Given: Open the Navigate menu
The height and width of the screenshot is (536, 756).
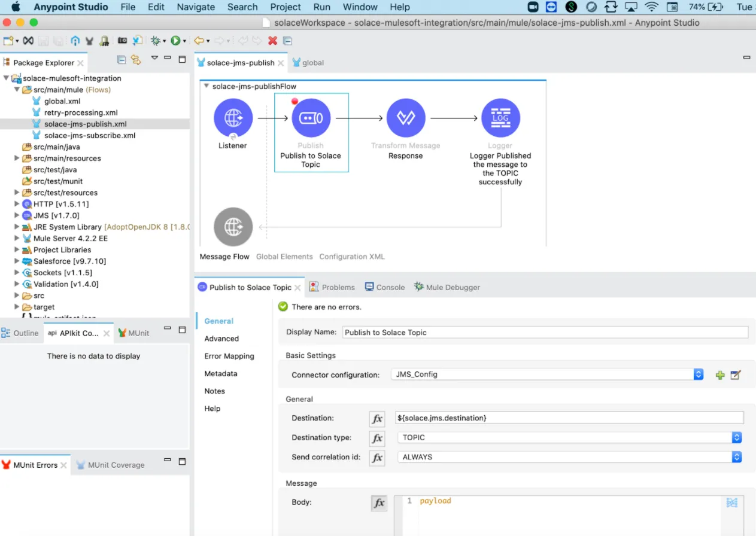Looking at the screenshot, I should point(196,7).
